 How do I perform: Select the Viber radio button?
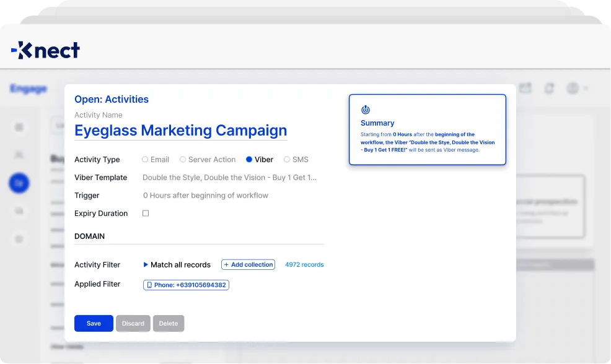coord(249,160)
